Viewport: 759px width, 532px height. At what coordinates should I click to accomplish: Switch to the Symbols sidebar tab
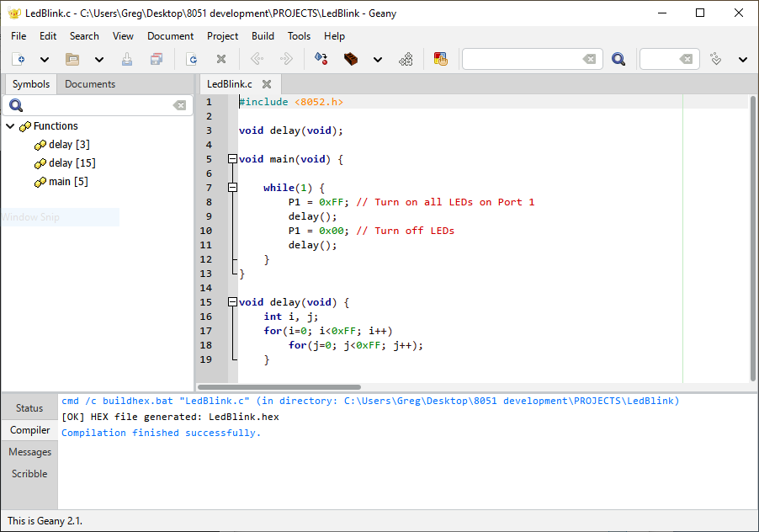coord(31,83)
